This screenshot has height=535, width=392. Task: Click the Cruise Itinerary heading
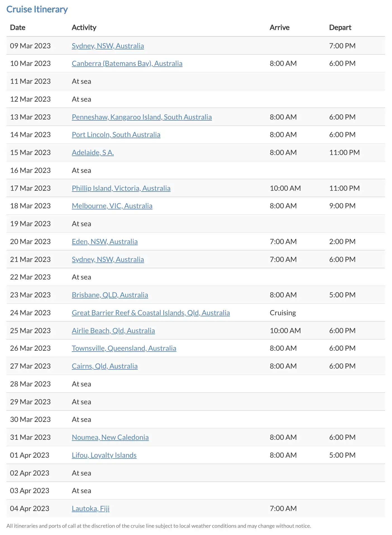click(x=37, y=9)
